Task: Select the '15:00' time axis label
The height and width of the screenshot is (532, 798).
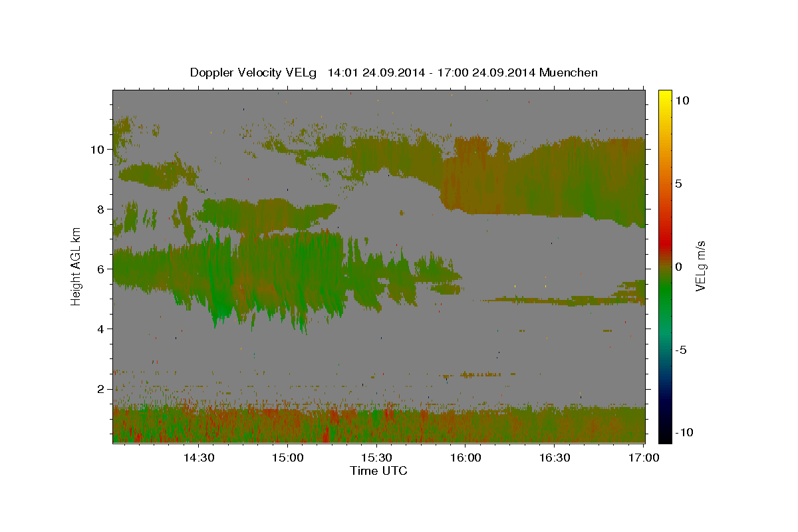Action: click(287, 458)
